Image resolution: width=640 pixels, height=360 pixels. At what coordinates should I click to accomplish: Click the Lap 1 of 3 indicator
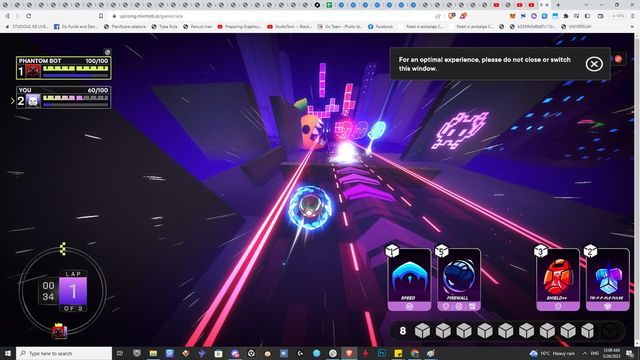[x=73, y=291]
